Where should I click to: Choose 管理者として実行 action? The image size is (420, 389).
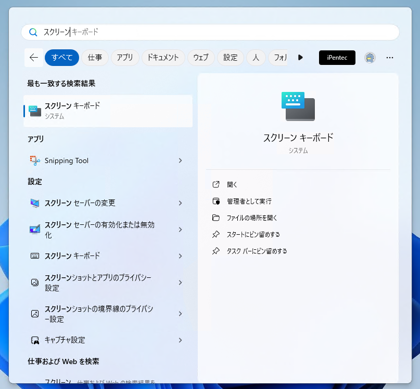[x=249, y=201]
